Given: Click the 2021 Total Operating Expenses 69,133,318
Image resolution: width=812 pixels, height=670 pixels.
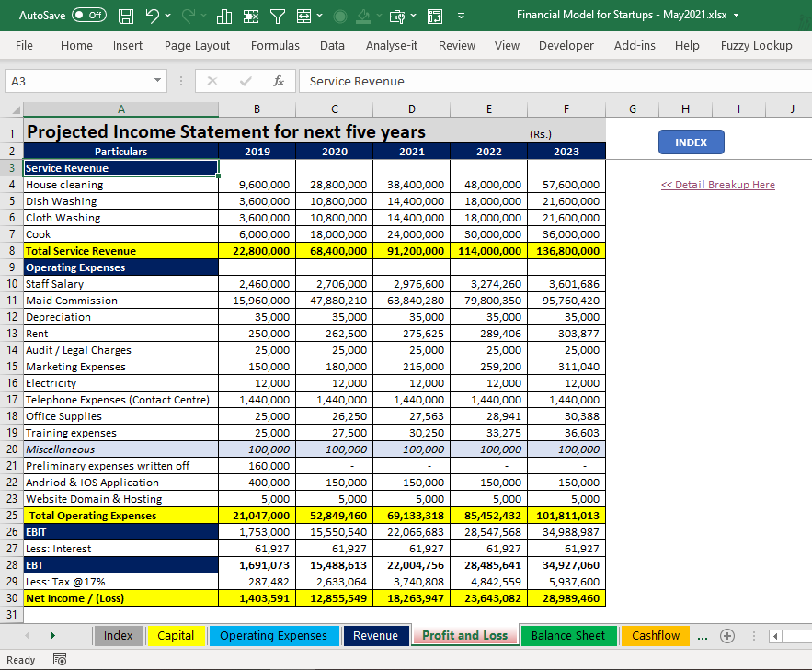Looking at the screenshot, I should point(411,516).
